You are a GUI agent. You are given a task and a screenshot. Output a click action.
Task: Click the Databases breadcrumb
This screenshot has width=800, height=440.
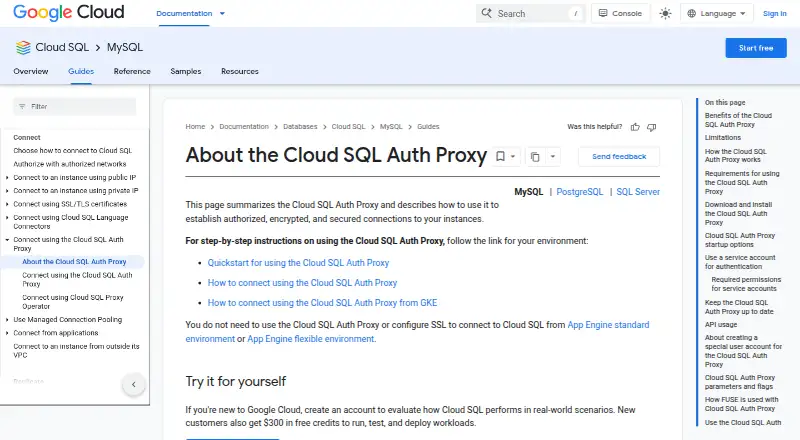pos(300,127)
